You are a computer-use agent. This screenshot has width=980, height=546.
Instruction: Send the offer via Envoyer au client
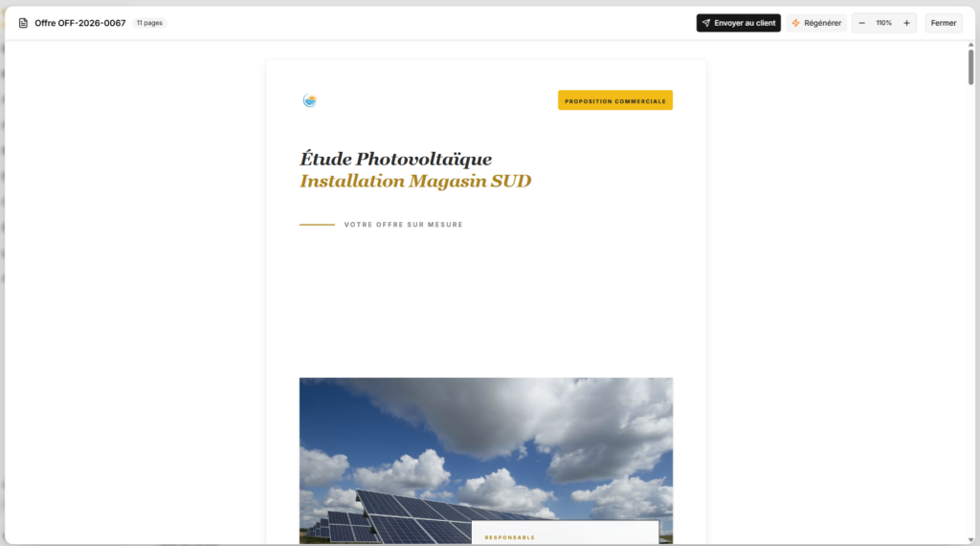738,23
